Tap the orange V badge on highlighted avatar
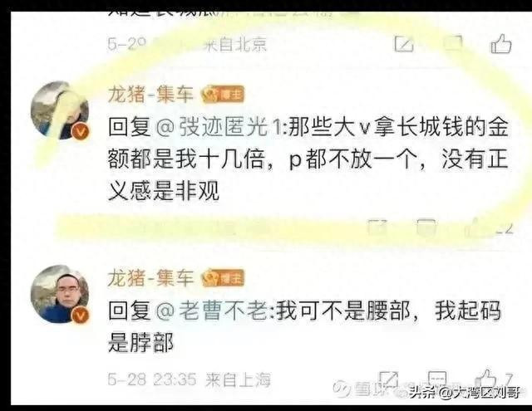The width and height of the screenshot is (532, 411). click(x=81, y=132)
